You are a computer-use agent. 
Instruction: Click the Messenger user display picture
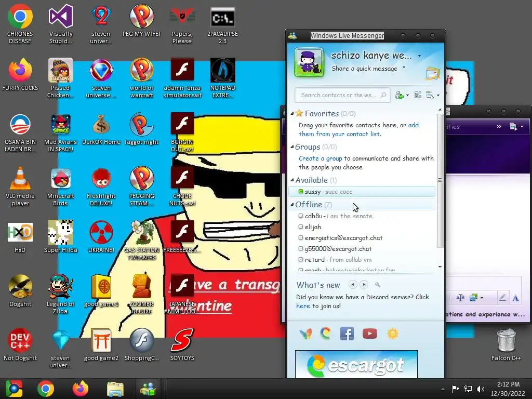click(309, 62)
